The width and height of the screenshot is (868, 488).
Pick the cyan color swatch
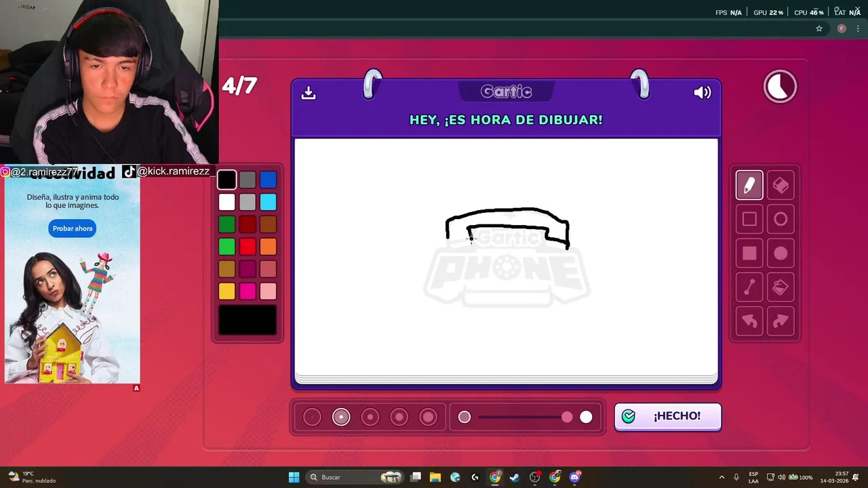click(x=268, y=202)
